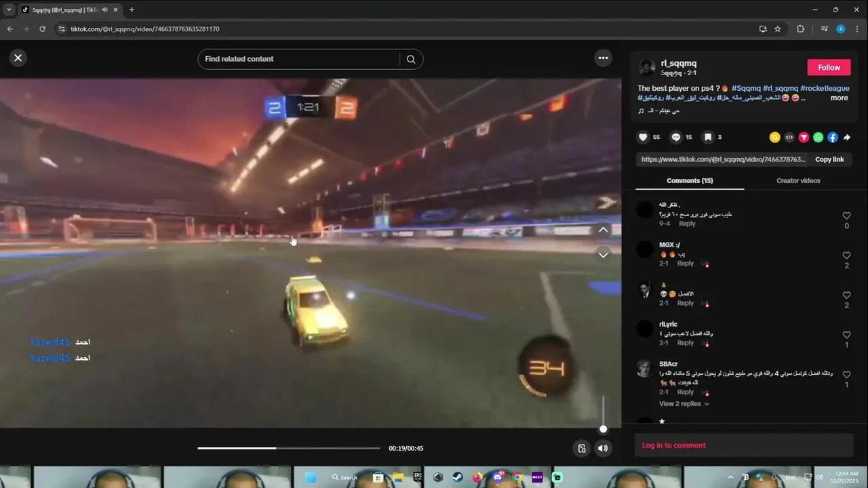Like the skull emoji comment

click(846, 295)
